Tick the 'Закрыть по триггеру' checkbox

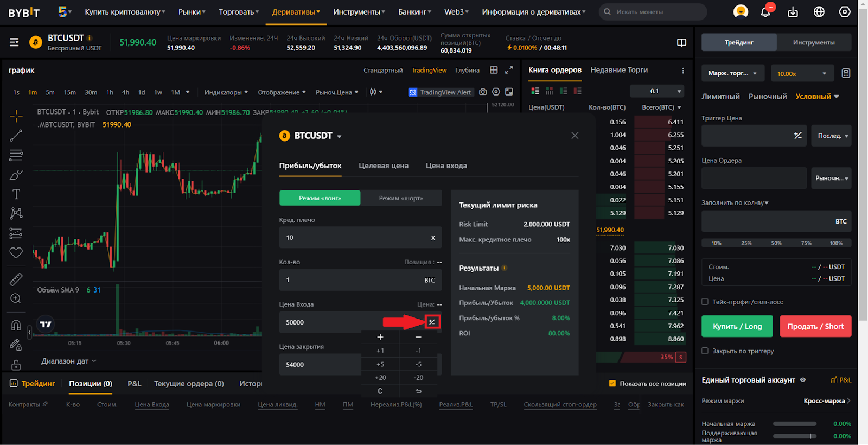(705, 351)
